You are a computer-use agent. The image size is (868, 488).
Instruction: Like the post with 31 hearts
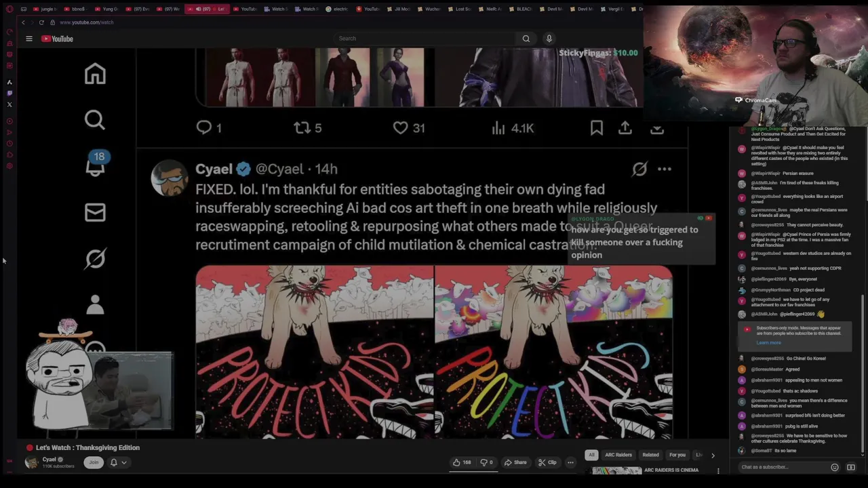tap(409, 127)
